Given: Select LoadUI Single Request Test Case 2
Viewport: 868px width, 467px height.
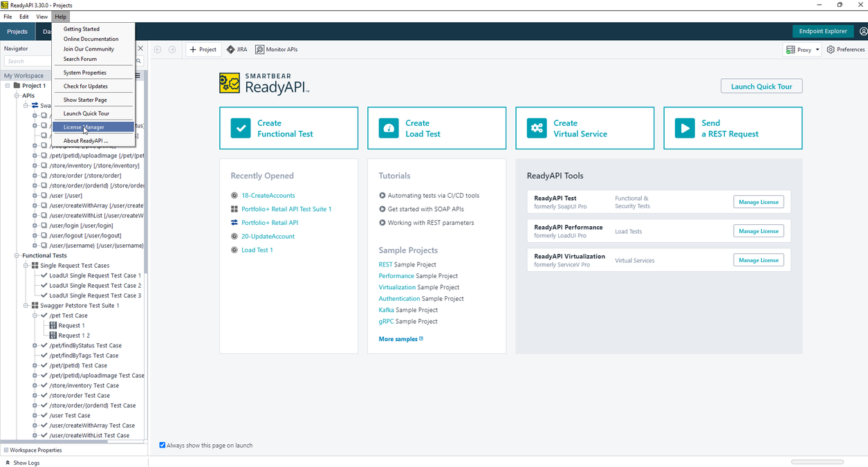Looking at the screenshot, I should (95, 286).
